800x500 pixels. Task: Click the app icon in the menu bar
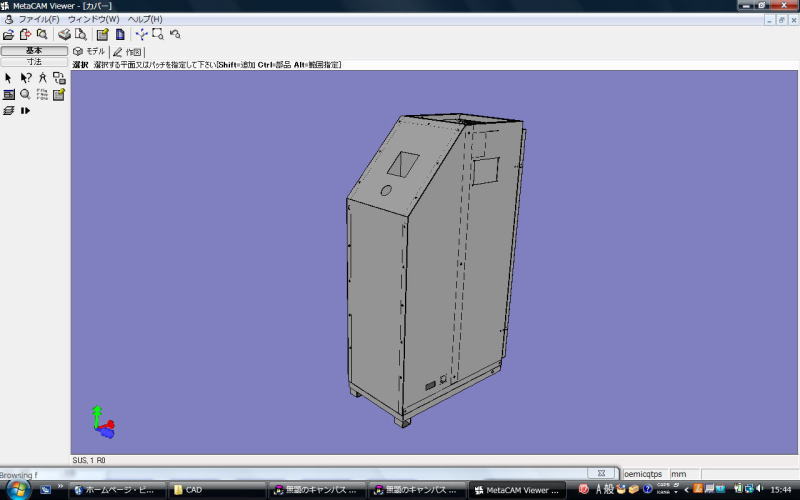point(9,19)
